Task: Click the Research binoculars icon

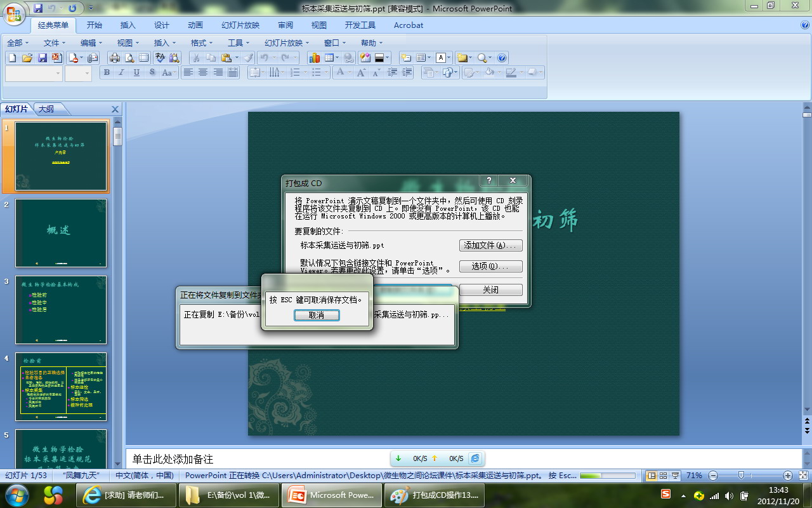Action: (x=174, y=58)
